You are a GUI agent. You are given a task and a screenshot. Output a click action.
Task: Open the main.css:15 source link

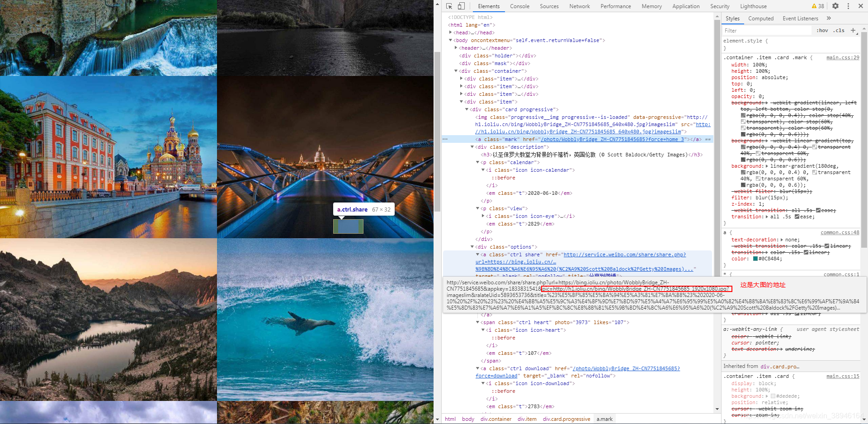coord(843,377)
